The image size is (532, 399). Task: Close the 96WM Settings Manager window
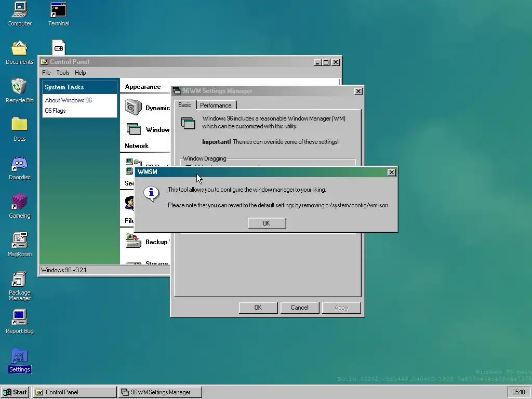(358, 91)
